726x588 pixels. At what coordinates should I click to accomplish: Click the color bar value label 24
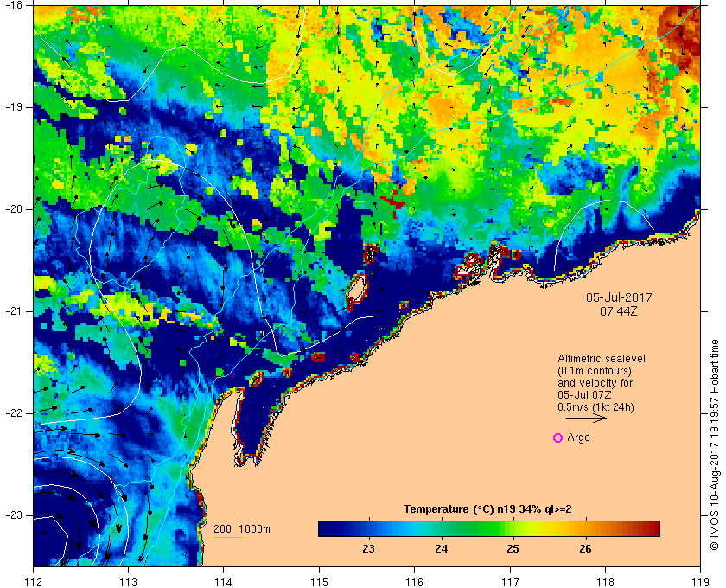click(442, 549)
